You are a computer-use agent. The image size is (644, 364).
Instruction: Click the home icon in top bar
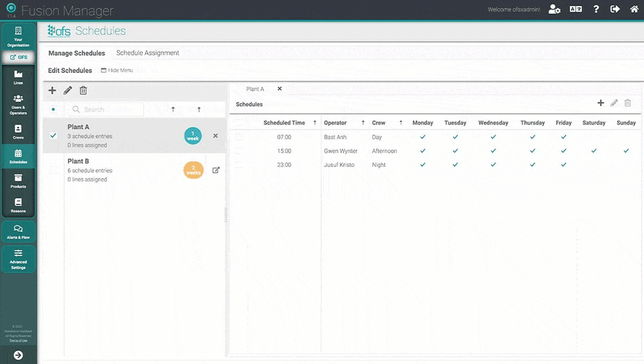(634, 9)
